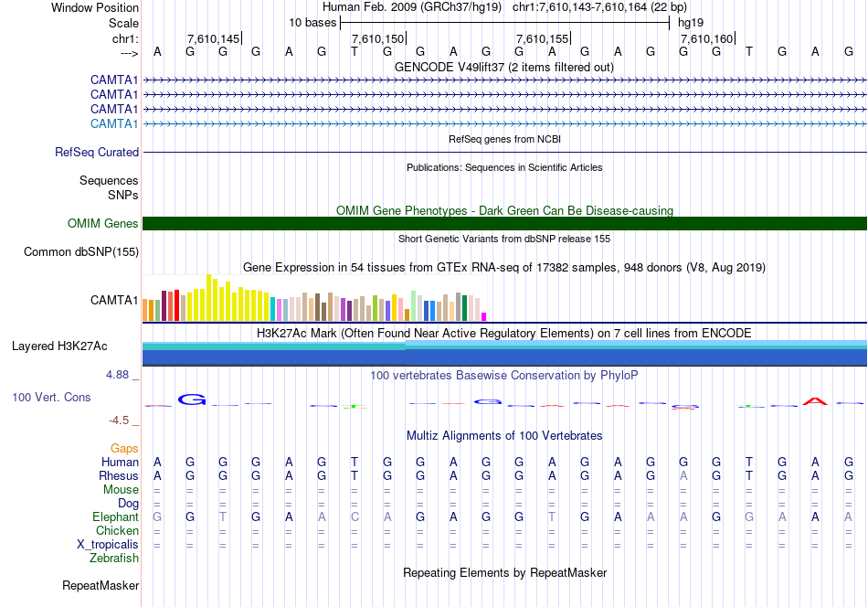Open the RefSeq Curated track label
The width and height of the screenshot is (868, 607).
96,153
